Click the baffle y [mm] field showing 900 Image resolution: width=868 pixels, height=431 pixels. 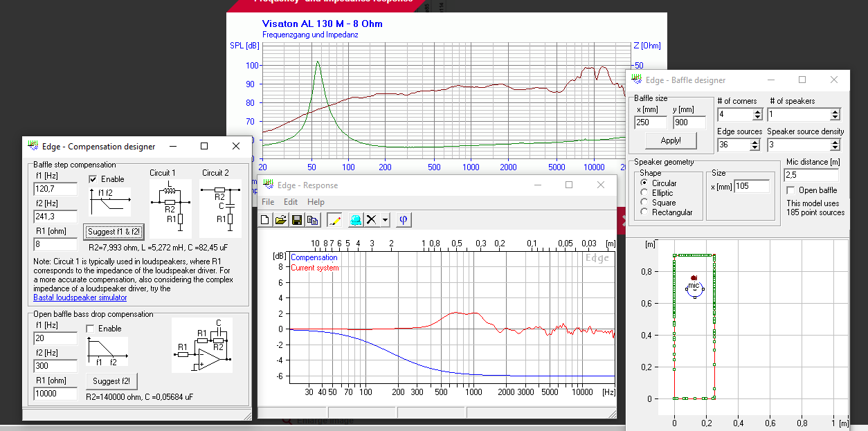689,122
